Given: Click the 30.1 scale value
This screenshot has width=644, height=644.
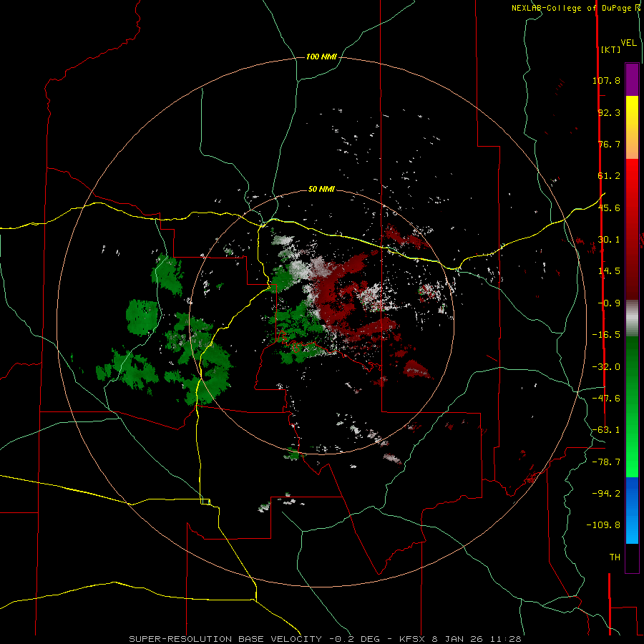Looking at the screenshot, I should click(609, 240).
